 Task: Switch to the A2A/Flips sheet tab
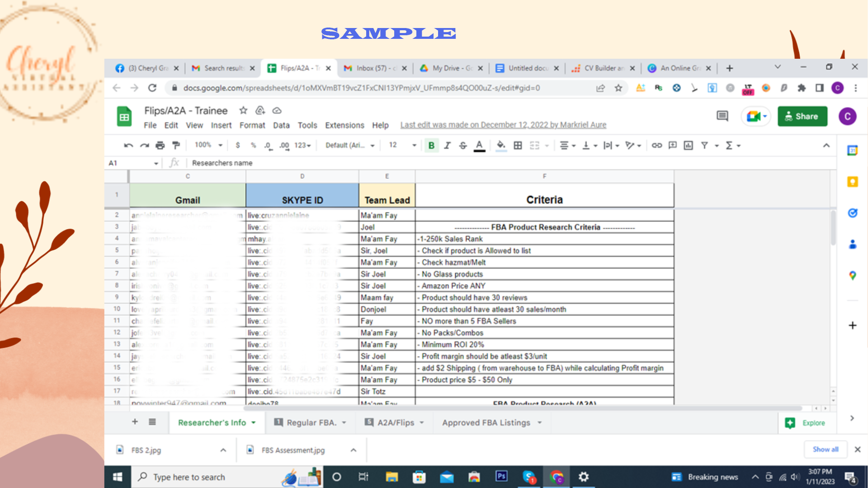pos(396,422)
